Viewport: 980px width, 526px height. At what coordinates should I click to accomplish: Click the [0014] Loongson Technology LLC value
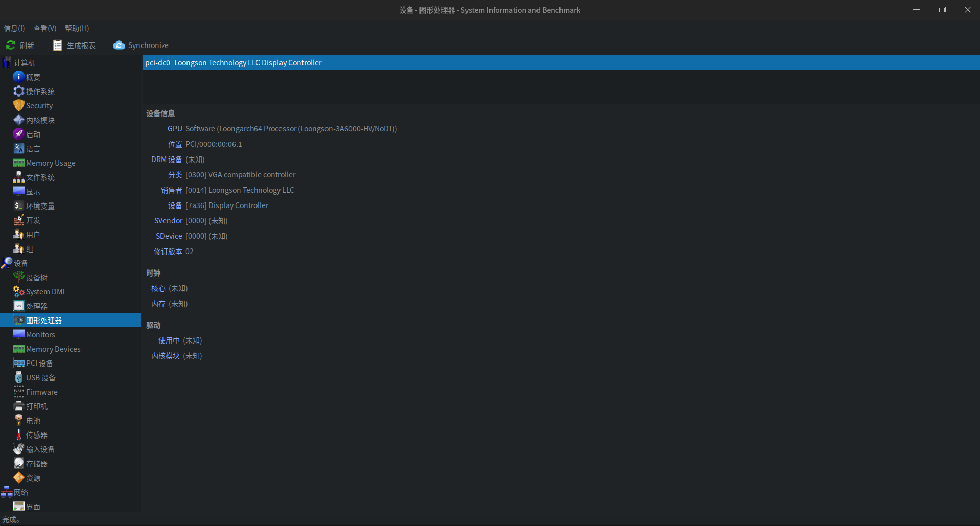point(240,190)
